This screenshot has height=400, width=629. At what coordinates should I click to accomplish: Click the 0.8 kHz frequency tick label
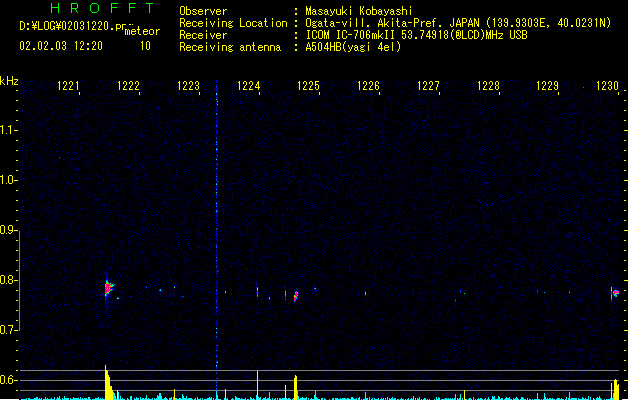tap(8, 280)
